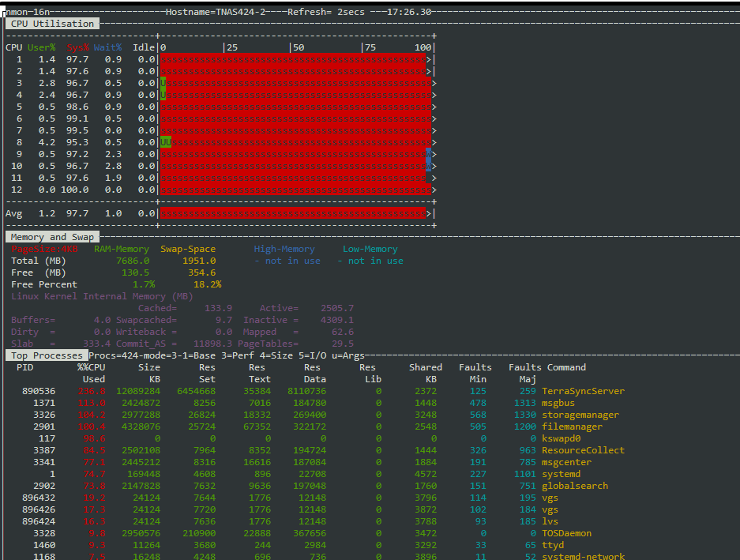The width and height of the screenshot is (740, 560).
Task: Click the Linux Kernel Internal Memory heading
Action: [x=103, y=296]
